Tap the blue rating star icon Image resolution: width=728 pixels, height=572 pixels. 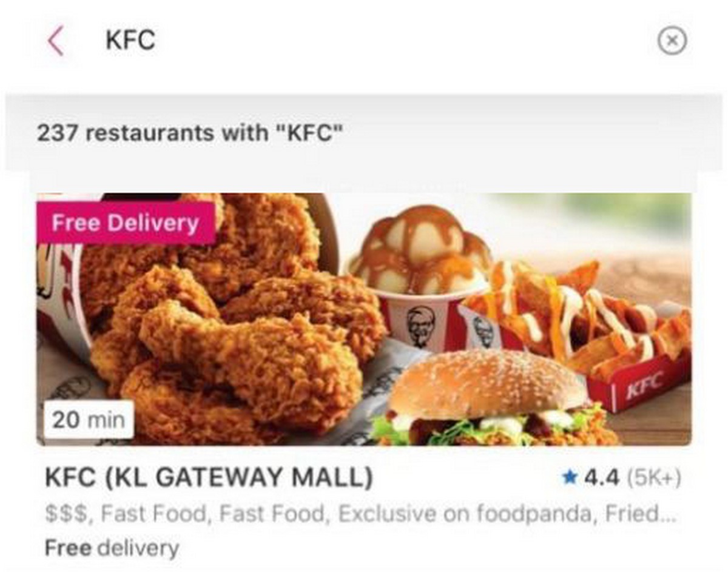click(569, 479)
